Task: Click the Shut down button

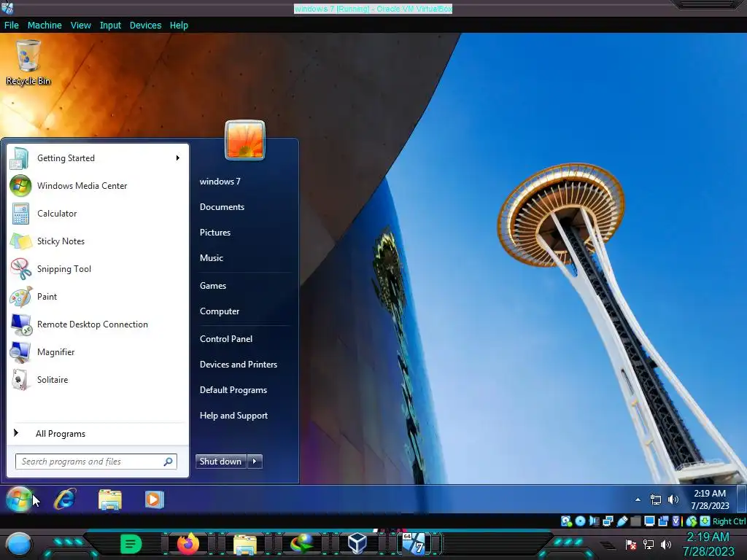Action: (x=220, y=461)
